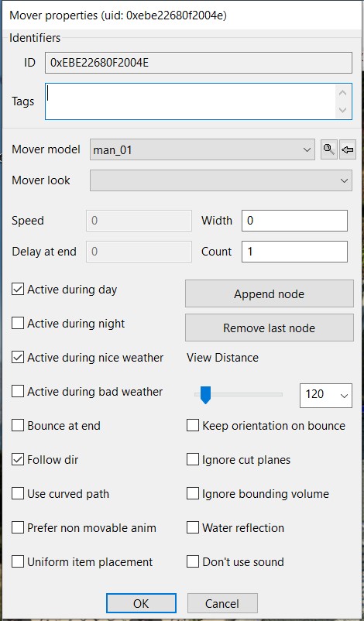Viewport: 364px width, 621px height.
Task: Tick Use curved path
Action: (x=18, y=494)
